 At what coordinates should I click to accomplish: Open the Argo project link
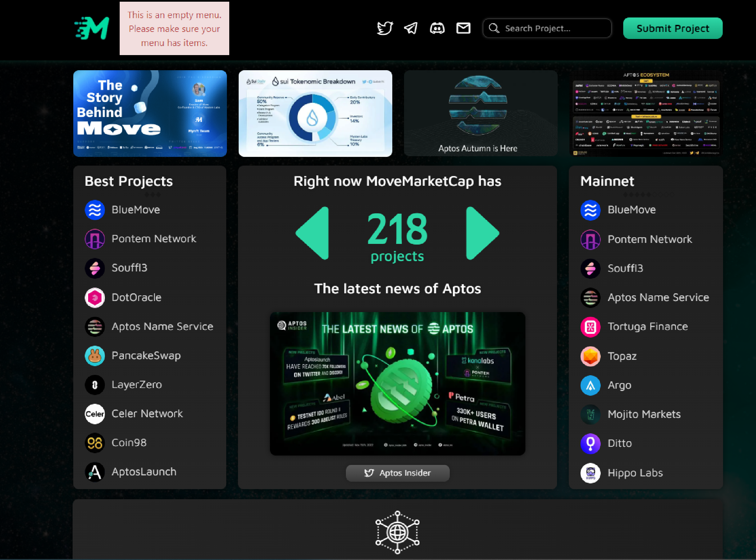(619, 385)
